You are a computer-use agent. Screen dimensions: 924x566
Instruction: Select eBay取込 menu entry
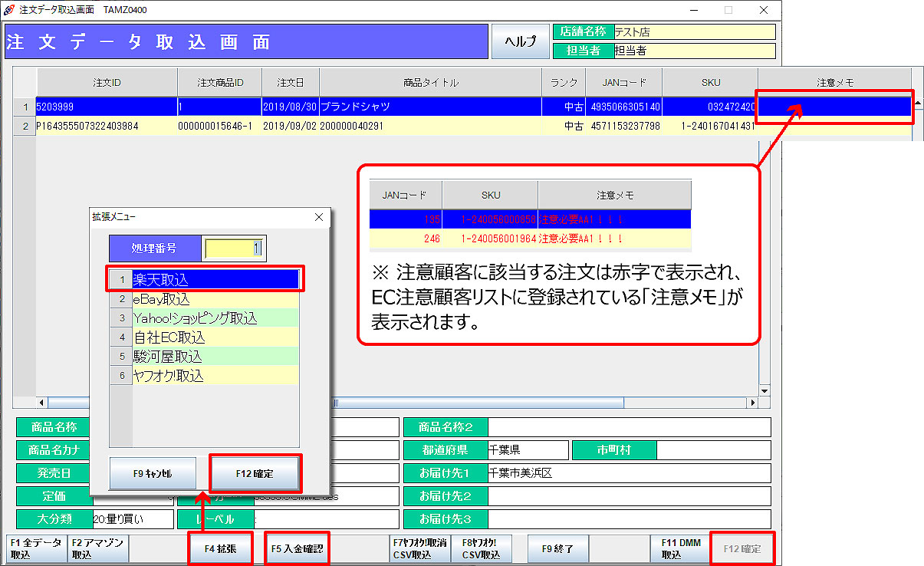(x=215, y=299)
